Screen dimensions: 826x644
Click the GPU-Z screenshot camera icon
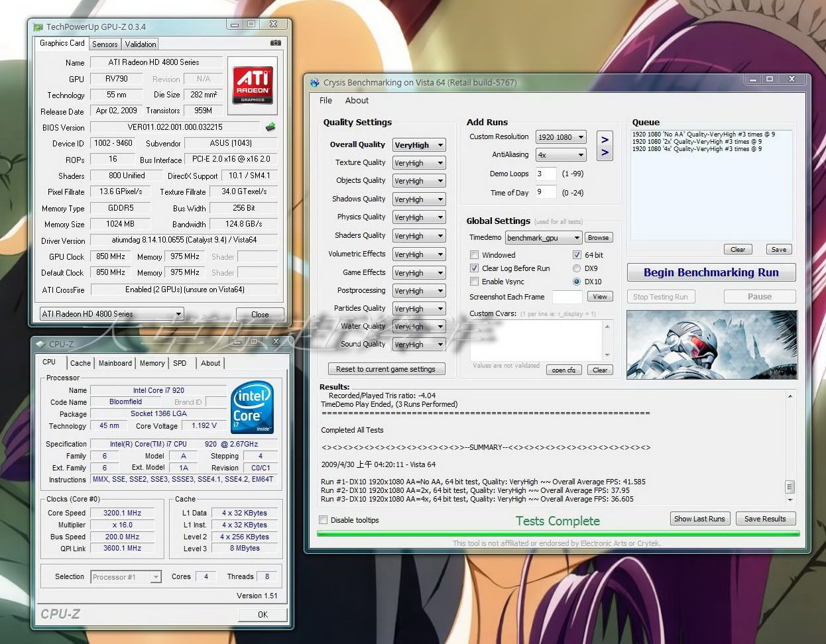276,43
